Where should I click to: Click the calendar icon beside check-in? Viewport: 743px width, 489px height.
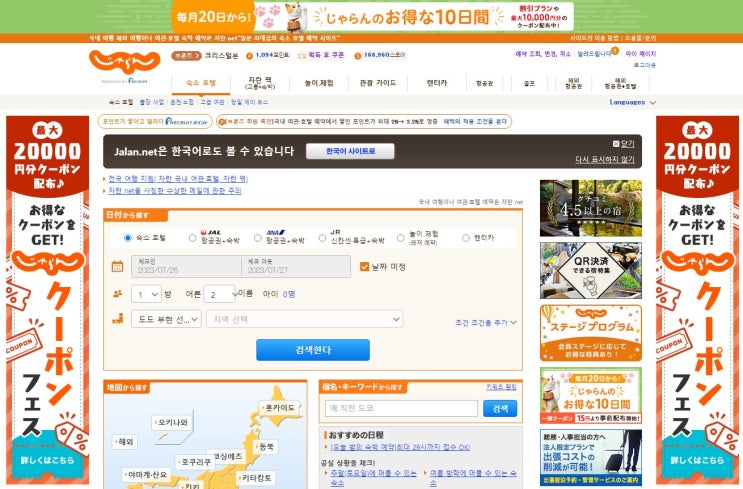pyautogui.click(x=117, y=266)
